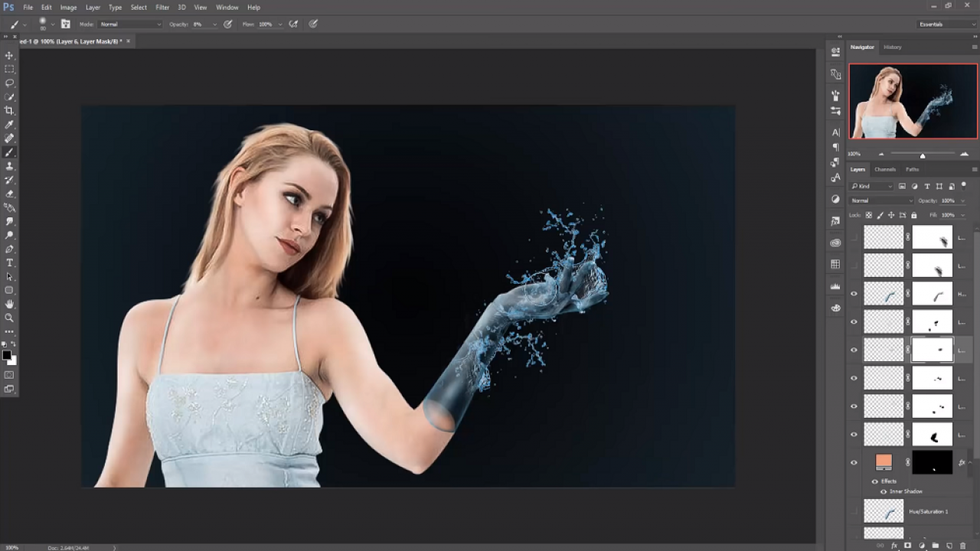Switch to the Channels tab

886,169
